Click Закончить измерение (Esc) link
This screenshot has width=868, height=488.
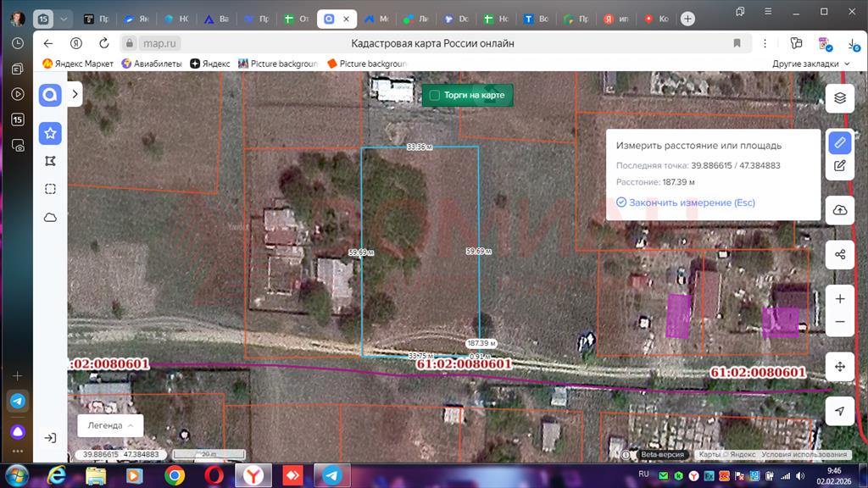[x=685, y=202]
